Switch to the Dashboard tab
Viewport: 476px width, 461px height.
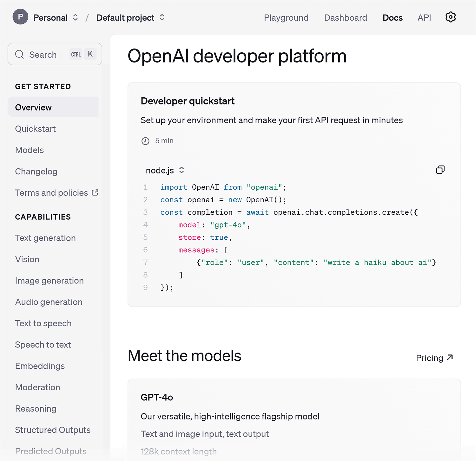[346, 18]
